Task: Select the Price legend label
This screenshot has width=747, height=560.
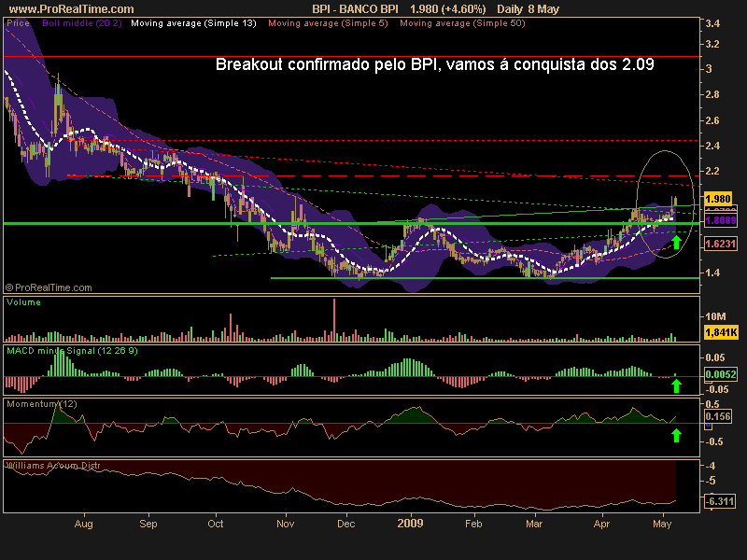Action: point(18,22)
